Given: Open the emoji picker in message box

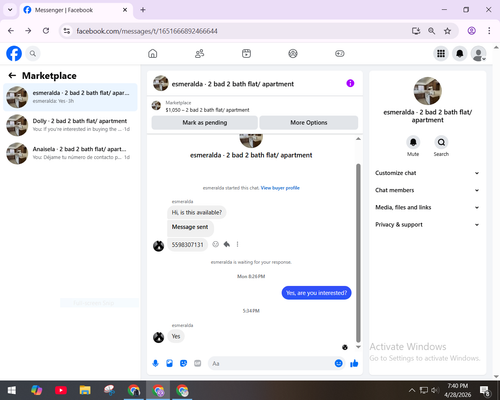Looking at the screenshot, I should [338, 363].
